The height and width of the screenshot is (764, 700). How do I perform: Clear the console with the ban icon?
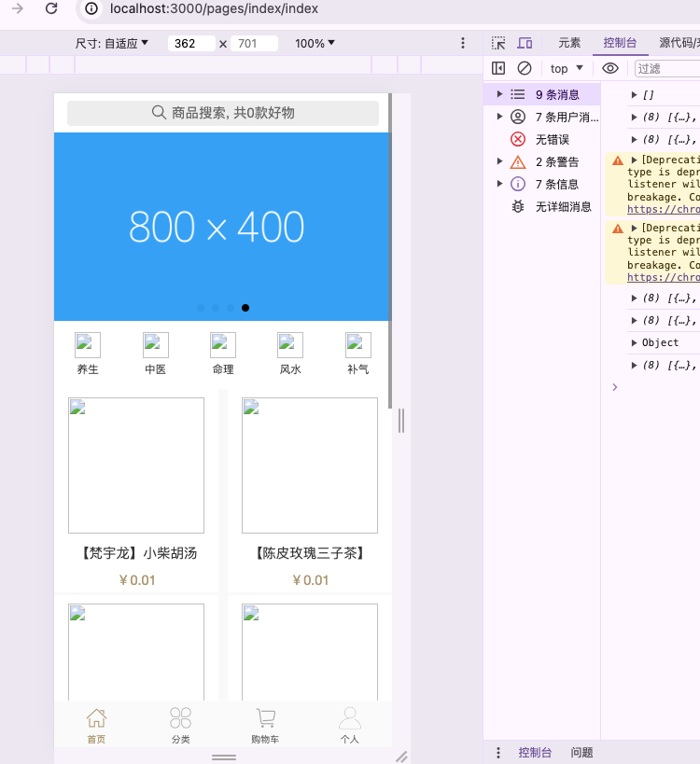click(525, 68)
